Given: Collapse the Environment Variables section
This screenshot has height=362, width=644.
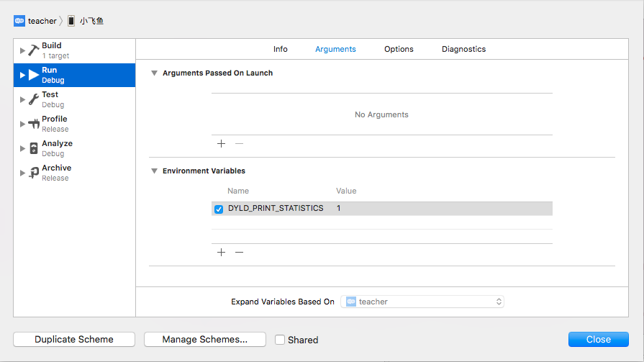Looking at the screenshot, I should pyautogui.click(x=154, y=171).
